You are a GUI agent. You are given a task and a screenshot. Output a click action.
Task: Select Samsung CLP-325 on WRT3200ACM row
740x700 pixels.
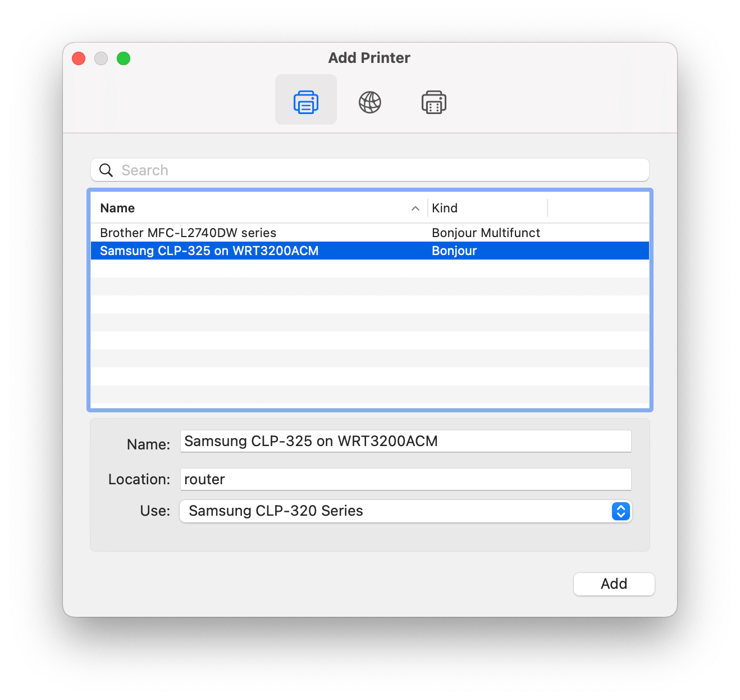click(370, 251)
